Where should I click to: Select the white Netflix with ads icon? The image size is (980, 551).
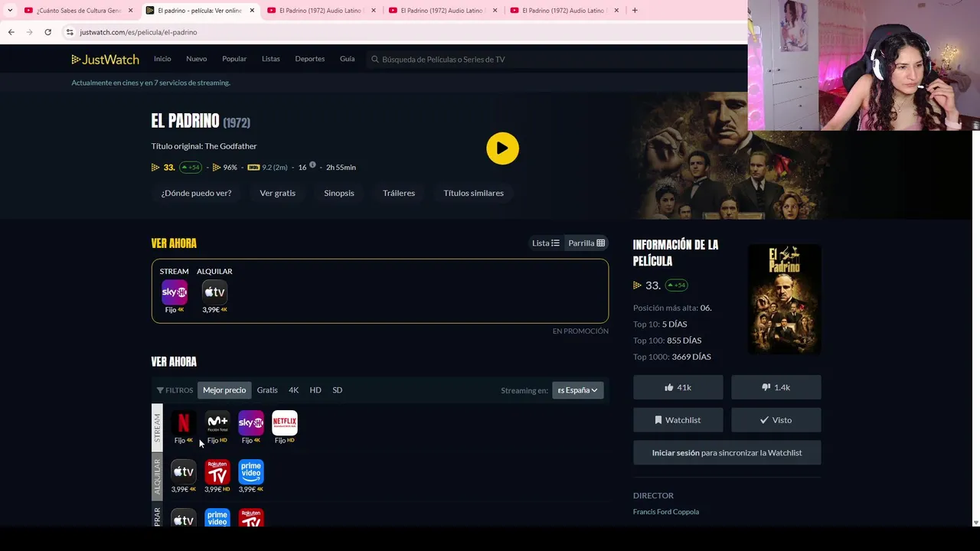click(285, 422)
